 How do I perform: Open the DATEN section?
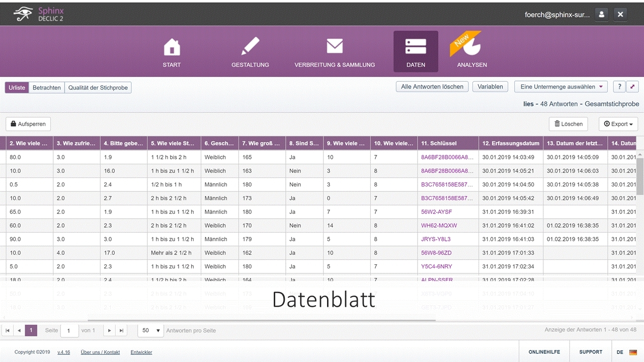tap(416, 52)
